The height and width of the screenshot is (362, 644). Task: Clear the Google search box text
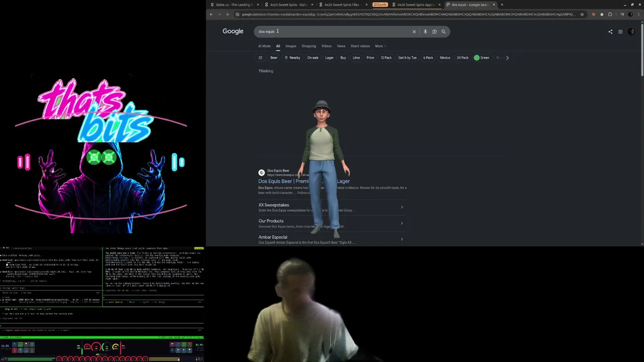[414, 32]
